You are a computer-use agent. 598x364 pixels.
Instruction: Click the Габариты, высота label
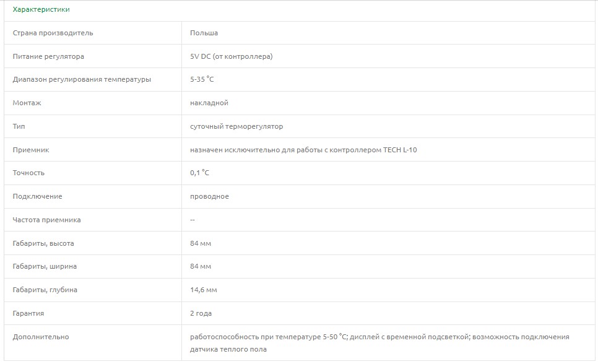[43, 243]
